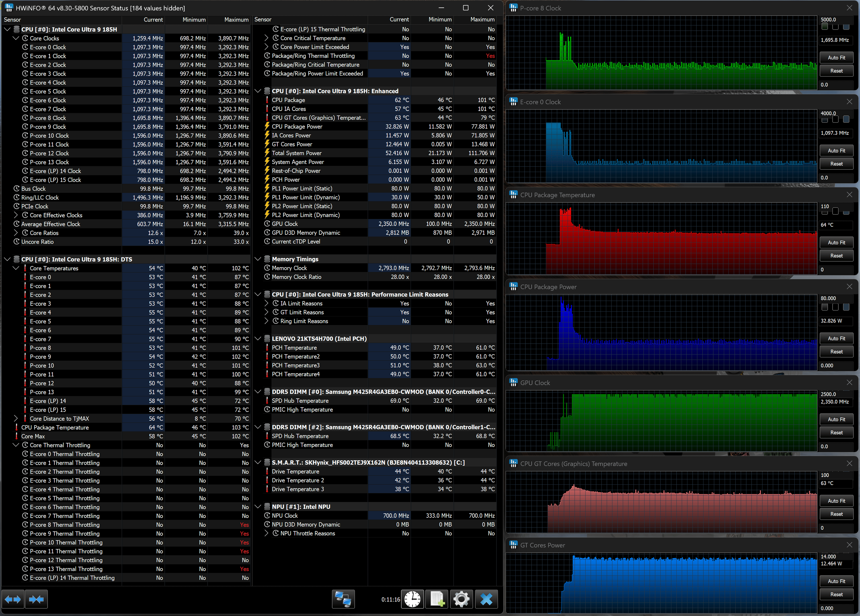
Task: Start logging with the sheet-plus icon
Action: tap(437, 599)
